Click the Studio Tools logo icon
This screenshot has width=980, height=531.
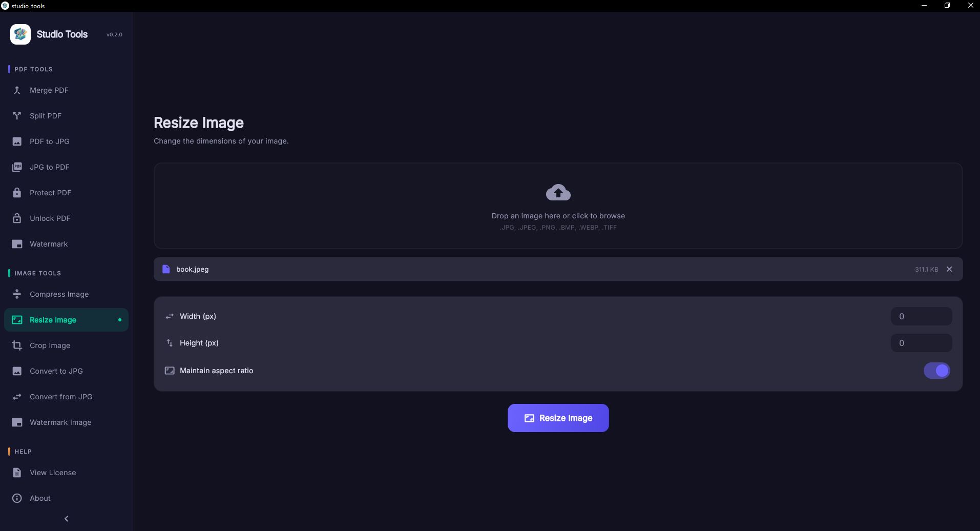[20, 34]
